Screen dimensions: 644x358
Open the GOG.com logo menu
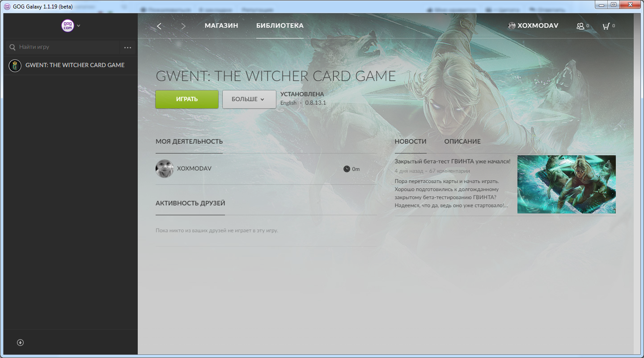pos(68,26)
